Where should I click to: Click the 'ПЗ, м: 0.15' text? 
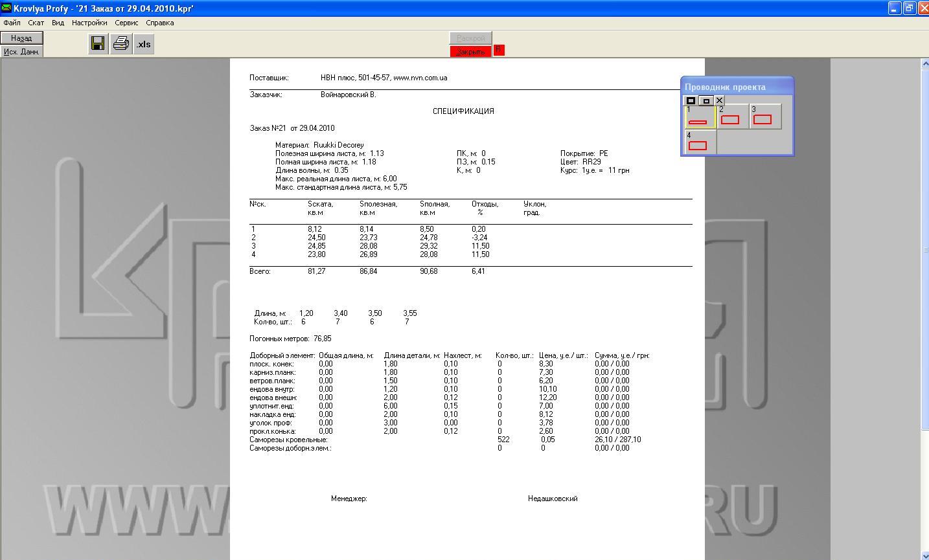(476, 162)
